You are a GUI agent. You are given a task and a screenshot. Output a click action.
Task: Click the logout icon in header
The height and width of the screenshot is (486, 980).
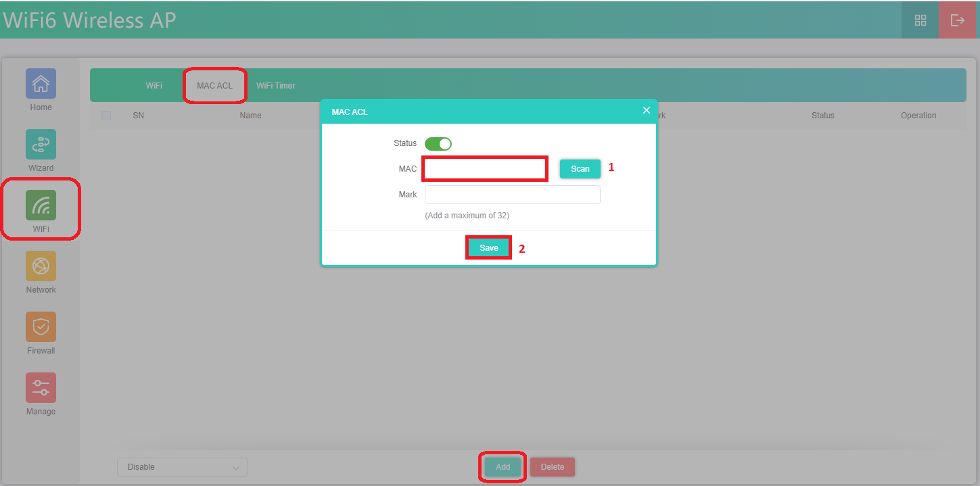click(958, 20)
